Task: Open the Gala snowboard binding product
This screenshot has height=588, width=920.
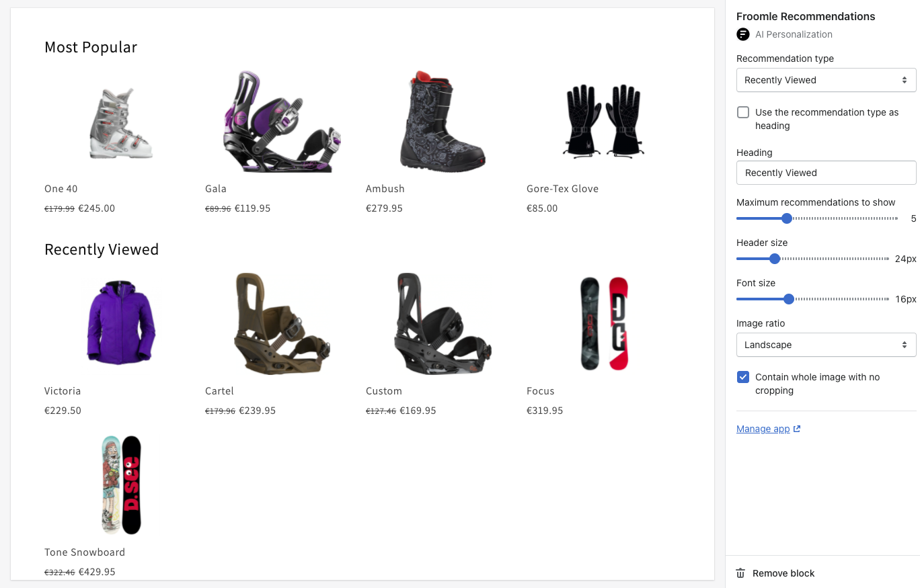Action: pos(281,122)
